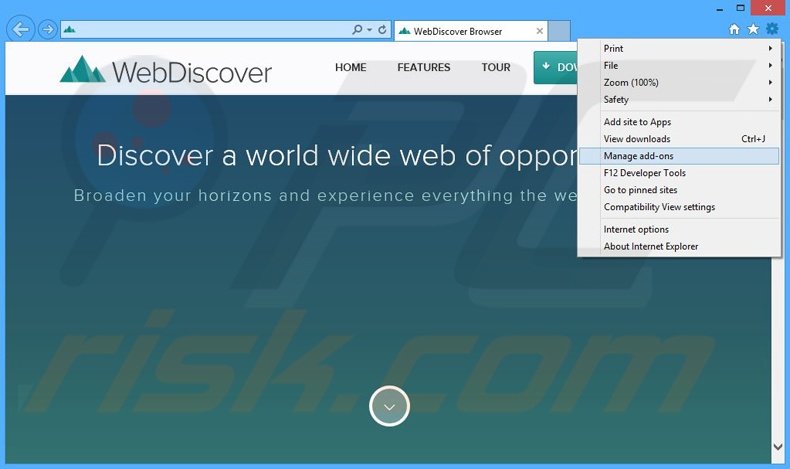The image size is (790, 469).
Task: Click the Tools gear icon
Action: point(772,29)
